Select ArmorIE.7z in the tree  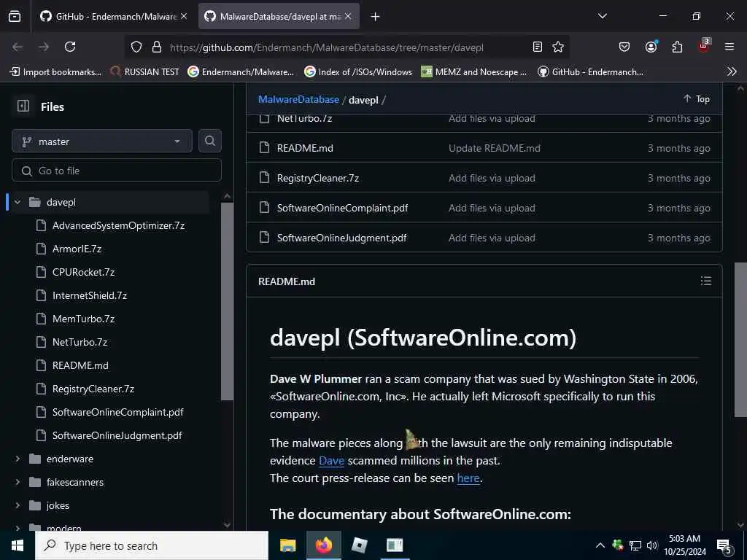77,249
